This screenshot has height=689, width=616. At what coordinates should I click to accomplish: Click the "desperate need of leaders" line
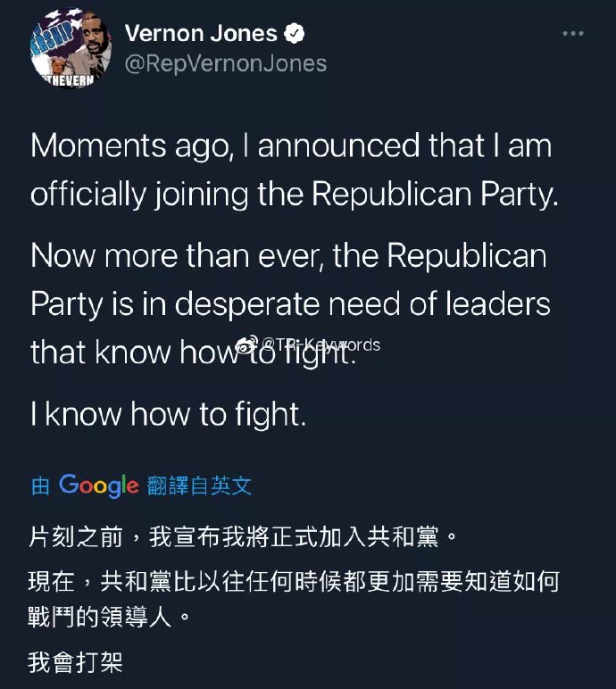tap(290, 304)
